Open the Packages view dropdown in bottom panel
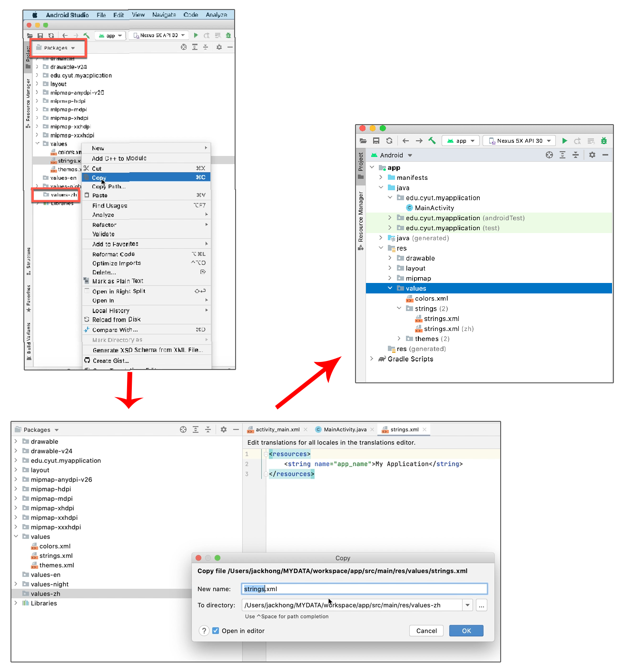Image resolution: width=632 pixels, height=672 pixels. (57, 430)
